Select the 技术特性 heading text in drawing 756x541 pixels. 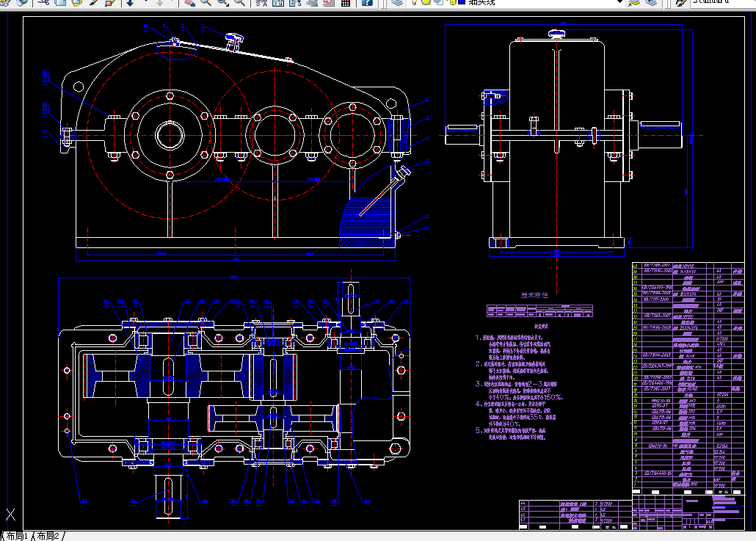[534, 295]
